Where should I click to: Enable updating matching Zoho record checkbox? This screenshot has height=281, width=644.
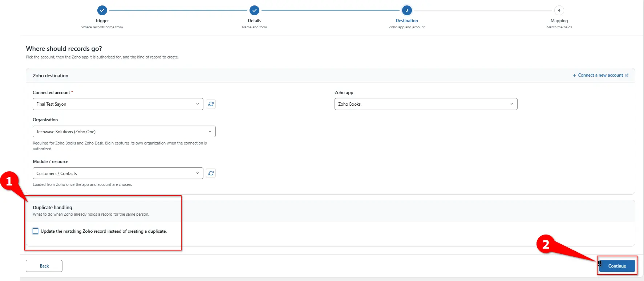click(x=36, y=231)
